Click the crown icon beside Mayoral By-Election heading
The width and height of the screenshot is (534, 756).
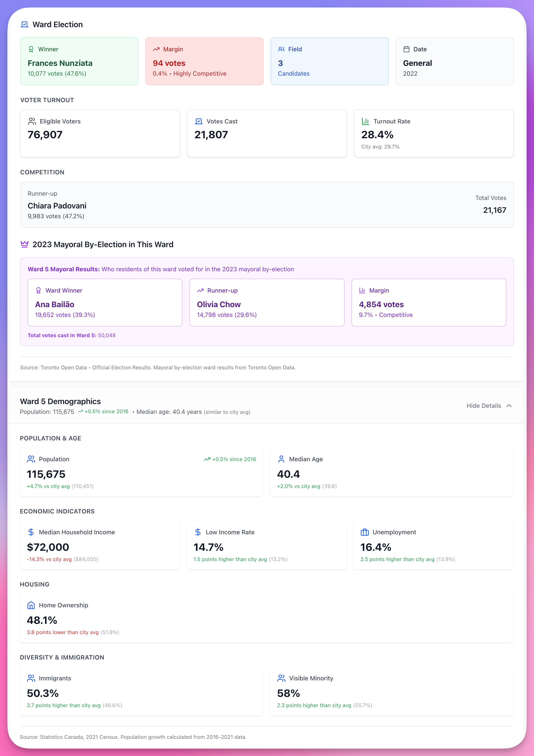pyautogui.click(x=24, y=244)
